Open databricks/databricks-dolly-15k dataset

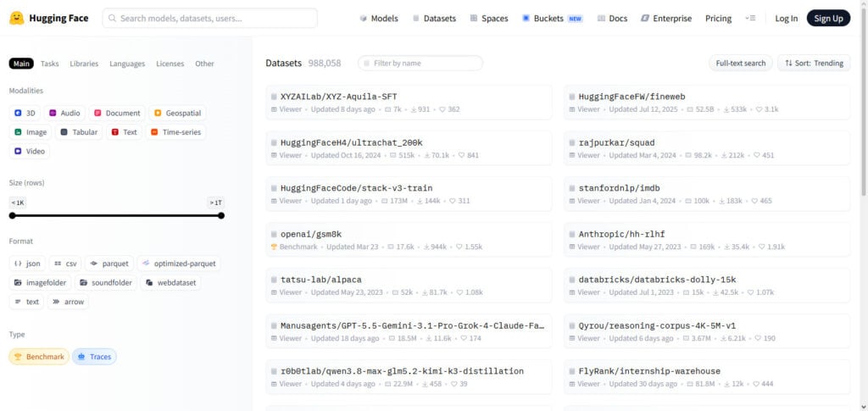click(707, 286)
